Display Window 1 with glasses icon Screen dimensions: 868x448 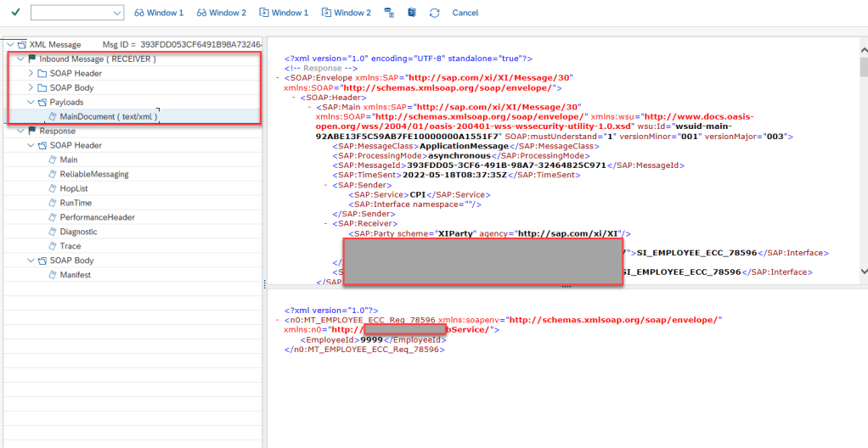tap(159, 13)
